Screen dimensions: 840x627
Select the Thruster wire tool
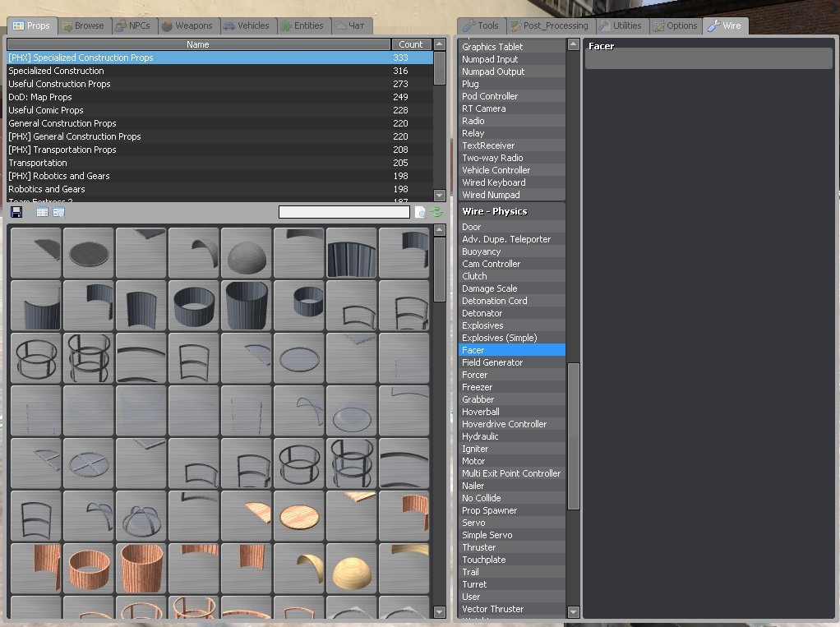click(x=478, y=547)
